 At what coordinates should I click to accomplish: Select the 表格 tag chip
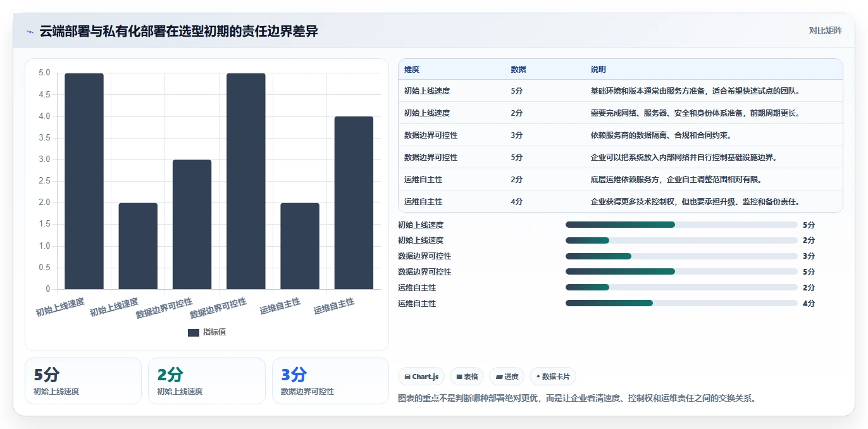[x=467, y=376]
